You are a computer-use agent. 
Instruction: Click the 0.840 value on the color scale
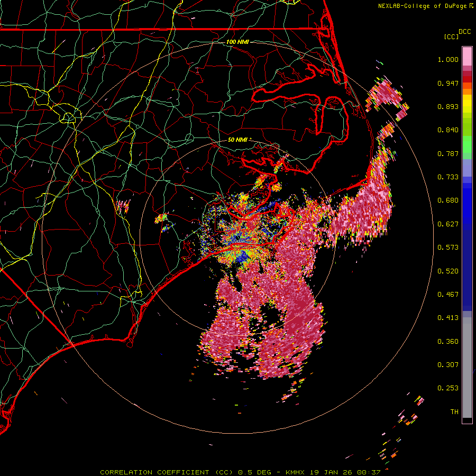tap(448, 130)
